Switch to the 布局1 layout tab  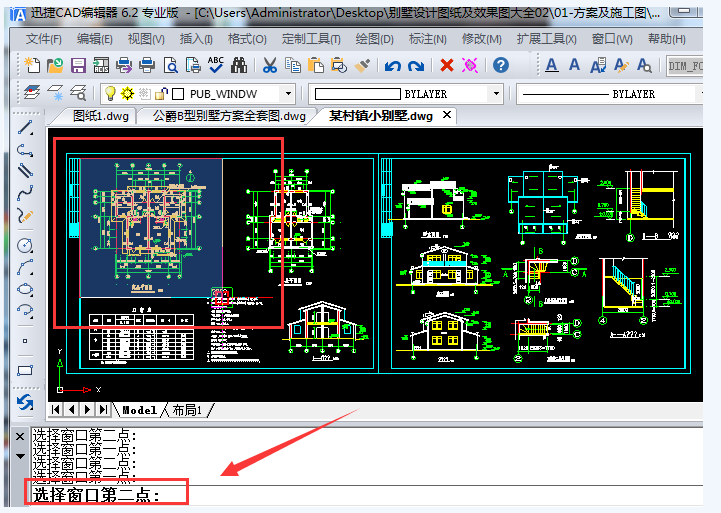187,410
